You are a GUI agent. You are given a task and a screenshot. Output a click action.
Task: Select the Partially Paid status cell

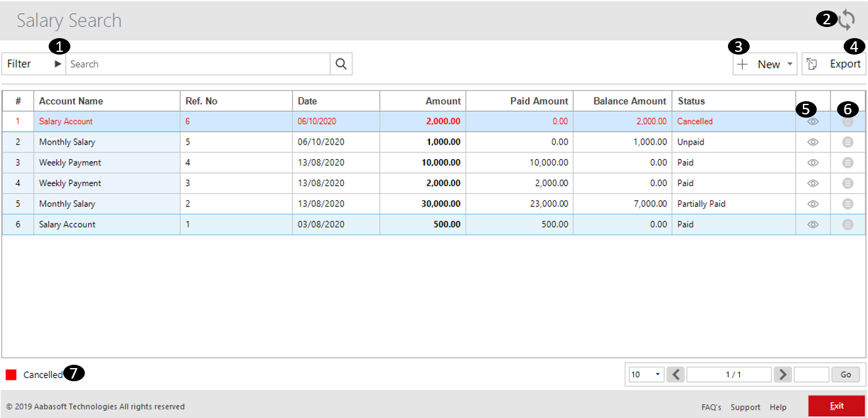[x=734, y=204]
